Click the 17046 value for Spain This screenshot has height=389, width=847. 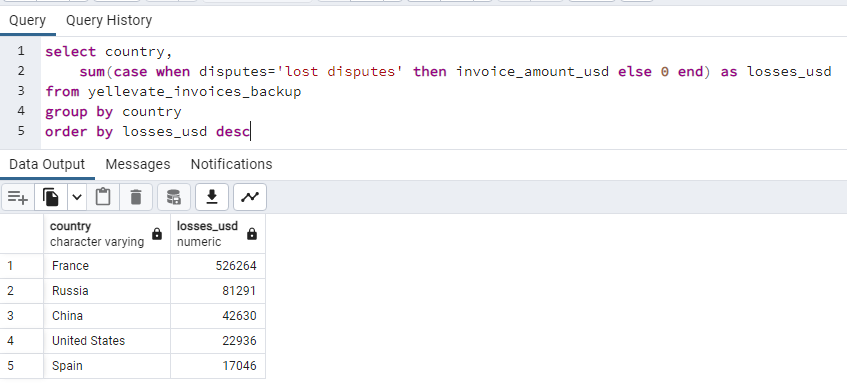[218, 366]
